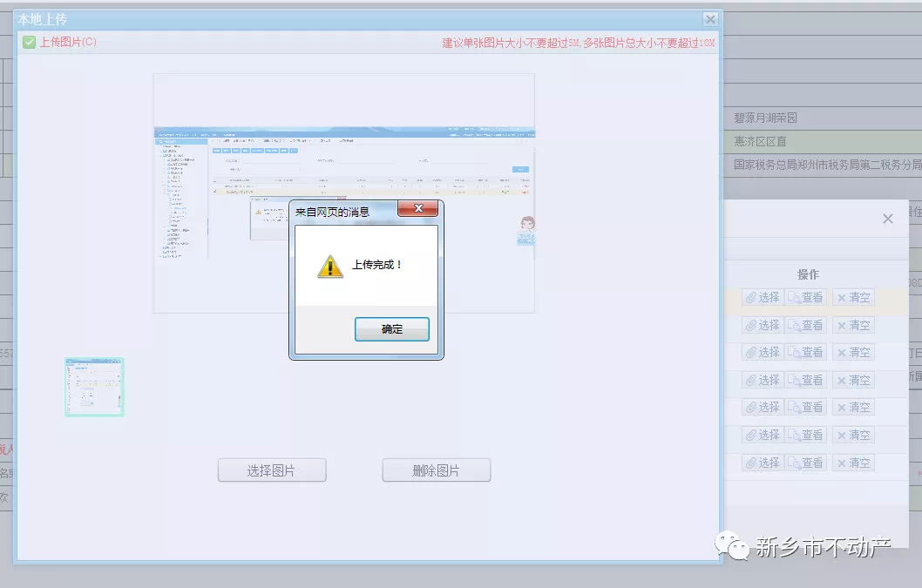This screenshot has width=922, height=588.
Task: Select the small uploaded image thumbnail
Action: click(94, 387)
